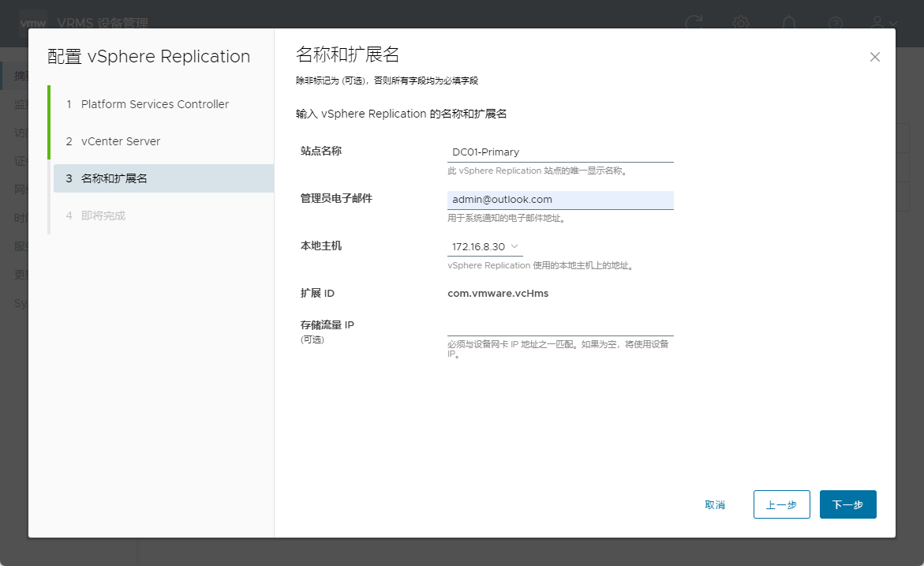Click the vmw logo in the header

[x=33, y=23]
